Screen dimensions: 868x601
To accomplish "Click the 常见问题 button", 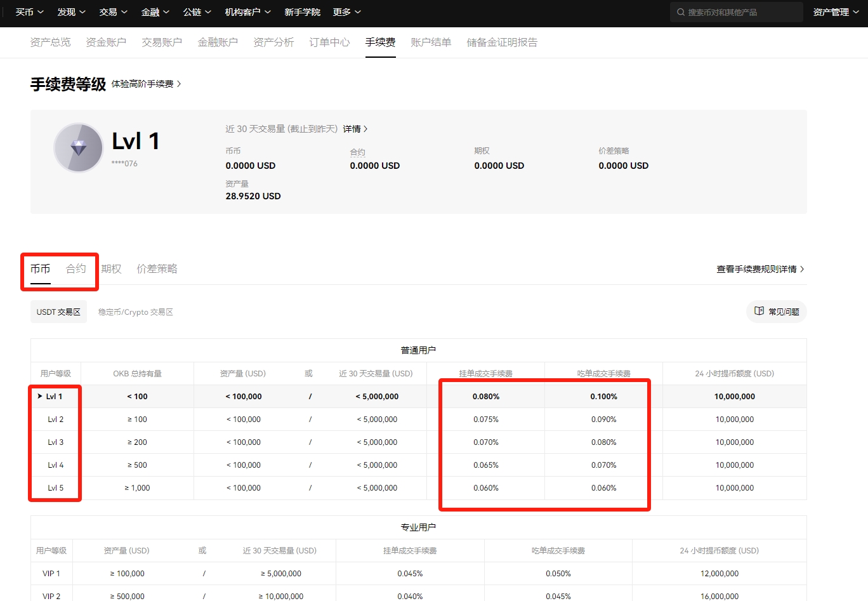I will [x=777, y=312].
